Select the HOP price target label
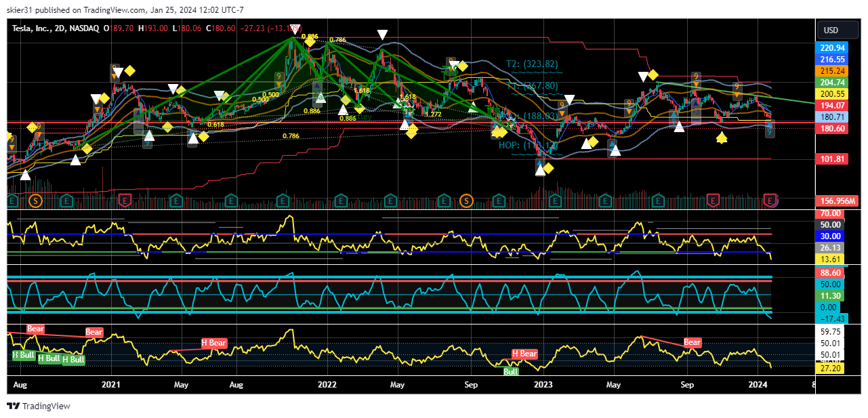This screenshot has width=868, height=418. [x=522, y=145]
